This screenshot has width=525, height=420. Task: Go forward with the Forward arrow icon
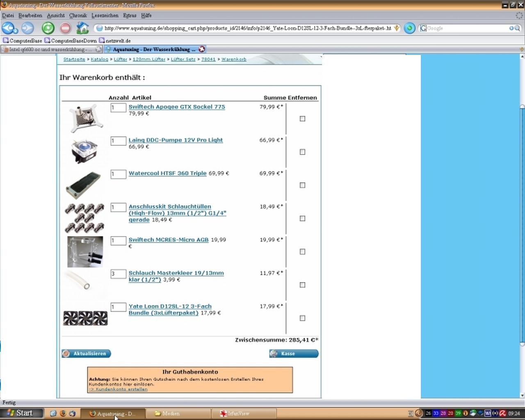(27, 28)
